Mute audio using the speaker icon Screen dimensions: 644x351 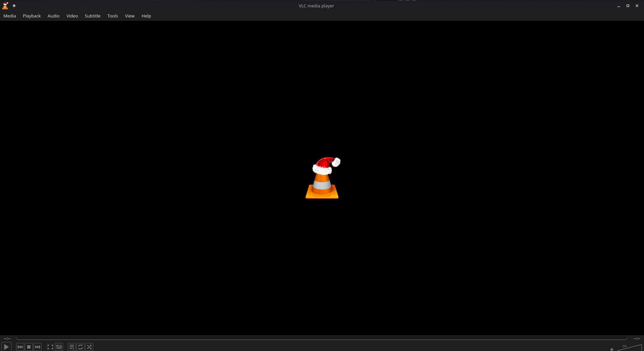612,349
